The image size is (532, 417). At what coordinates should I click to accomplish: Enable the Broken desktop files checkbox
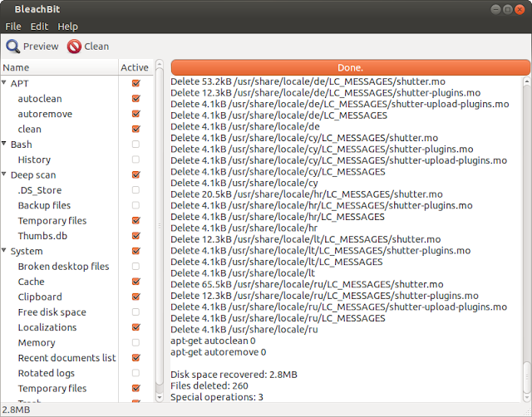pyautogui.click(x=135, y=266)
